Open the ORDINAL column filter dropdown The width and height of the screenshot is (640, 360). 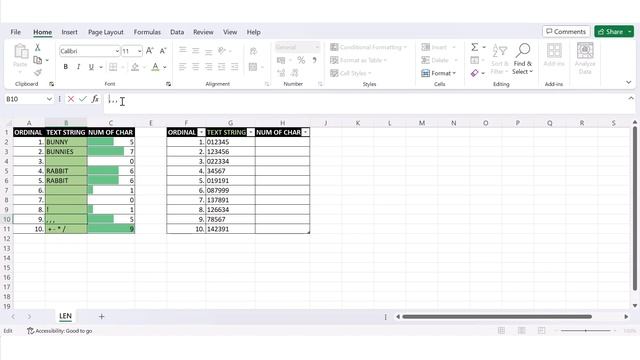(201, 132)
